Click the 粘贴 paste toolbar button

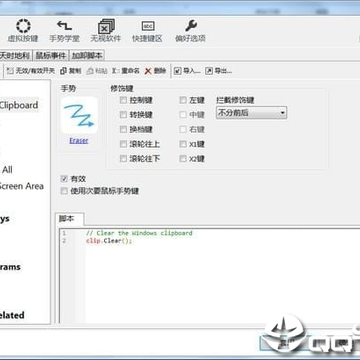point(97,71)
